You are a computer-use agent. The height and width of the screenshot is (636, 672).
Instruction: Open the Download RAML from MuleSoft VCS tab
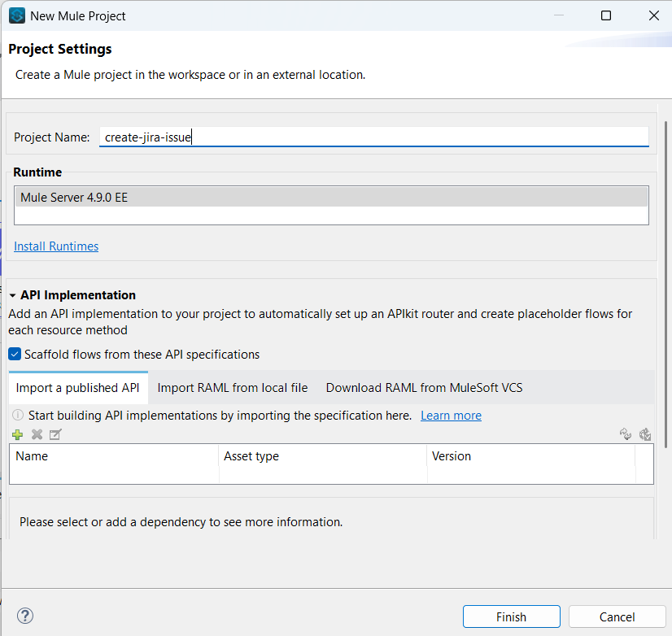pos(424,388)
